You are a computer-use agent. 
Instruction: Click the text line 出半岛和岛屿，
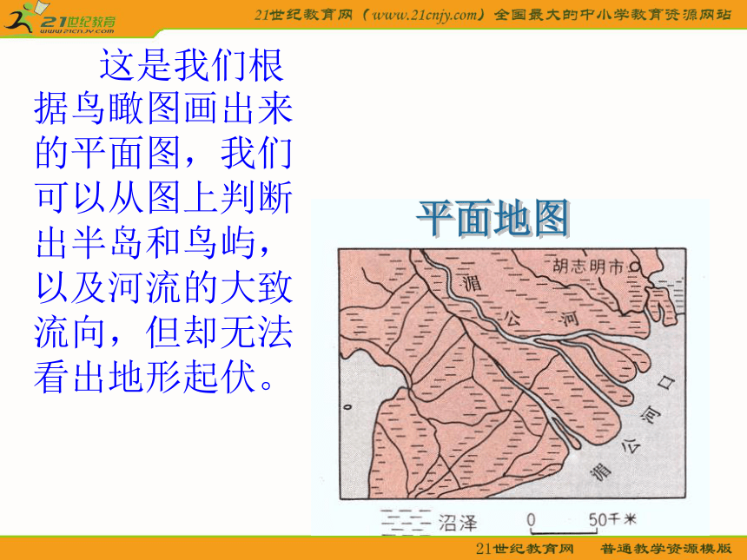pyautogui.click(x=154, y=243)
